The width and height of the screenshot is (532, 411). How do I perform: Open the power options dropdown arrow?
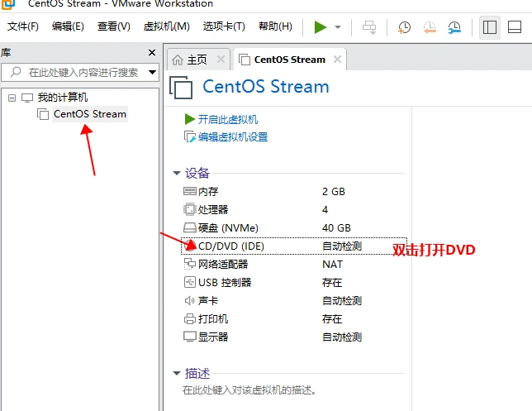[338, 27]
